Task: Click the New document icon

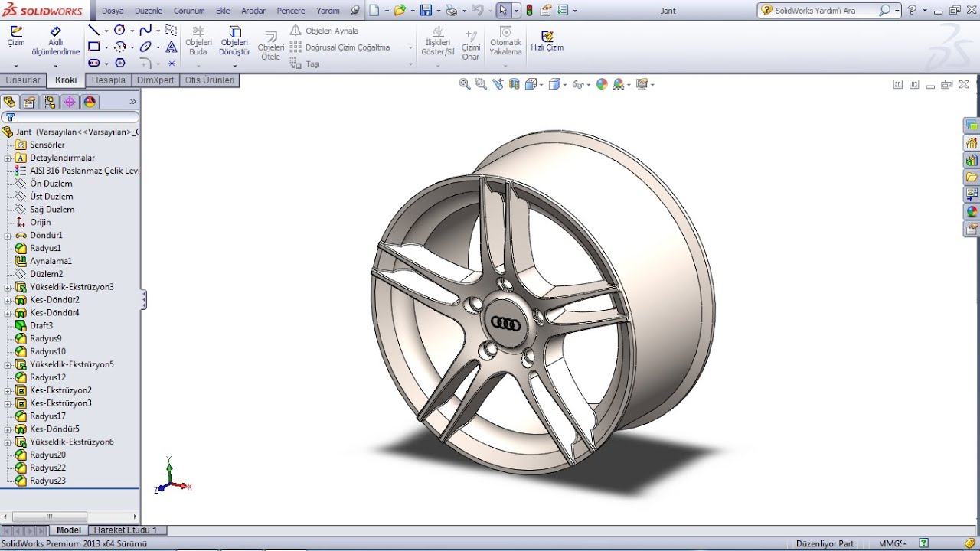Action: [374, 11]
